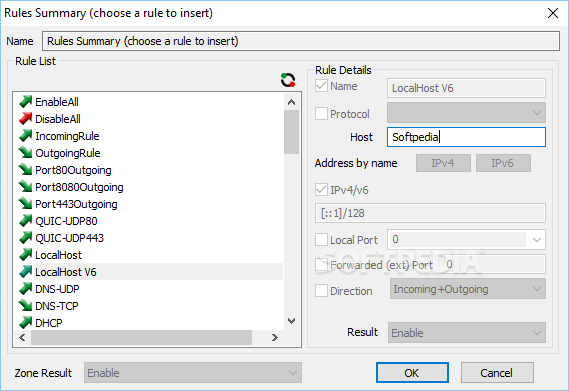Click the rule name field LocalHost V6
Image resolution: width=569 pixels, height=391 pixels.
pyautogui.click(x=466, y=88)
